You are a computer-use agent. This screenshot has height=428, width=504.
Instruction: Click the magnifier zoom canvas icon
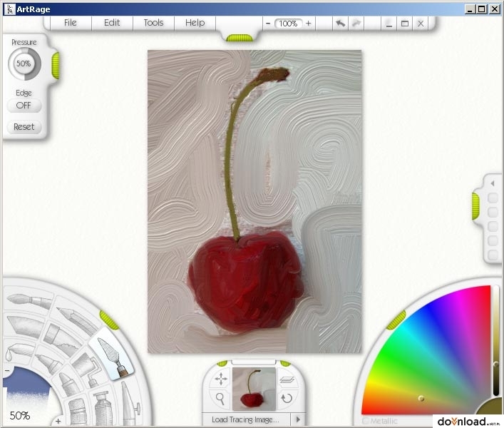click(x=220, y=399)
